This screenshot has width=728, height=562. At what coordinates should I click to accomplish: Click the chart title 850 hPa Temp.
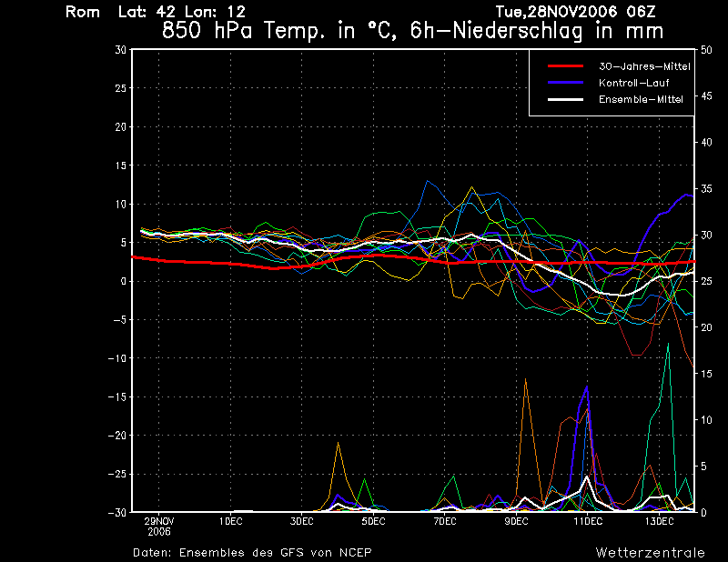(412, 30)
